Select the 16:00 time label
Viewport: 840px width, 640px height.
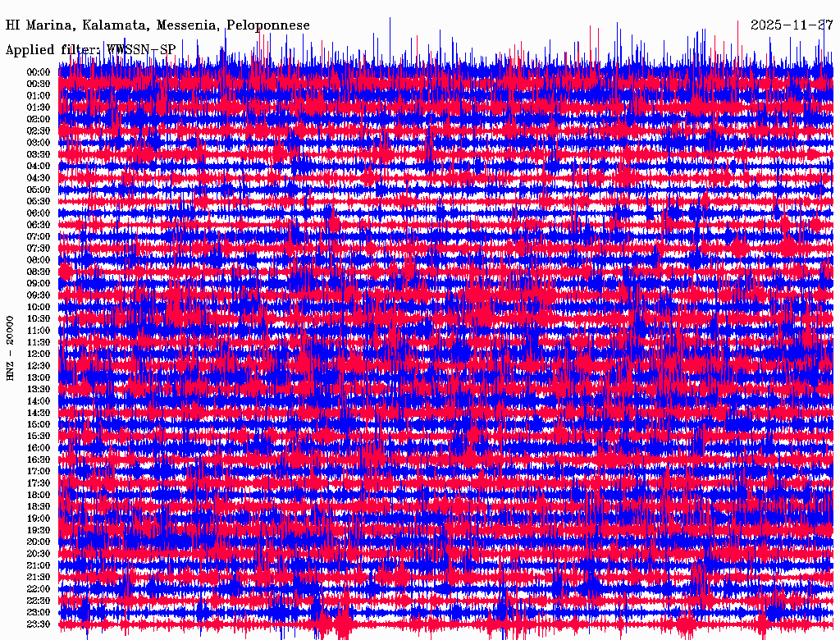pyautogui.click(x=39, y=448)
